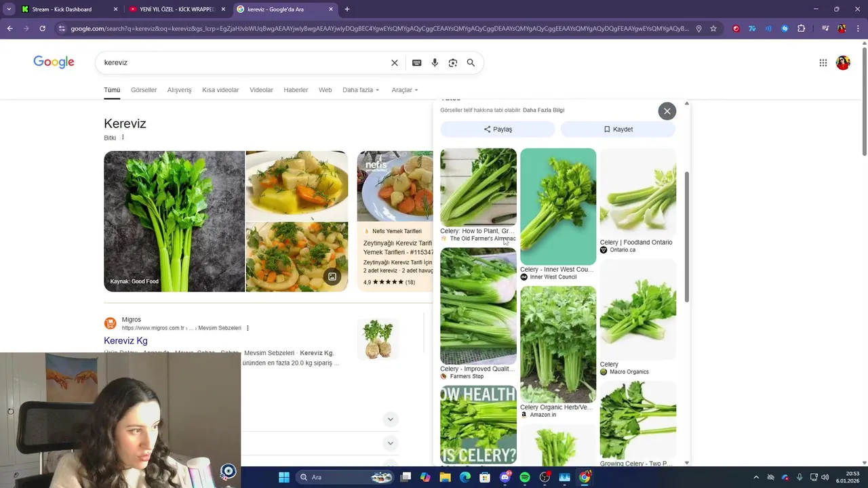Open the Migros celeriac root thumbnail
The image size is (868, 488).
(x=378, y=339)
